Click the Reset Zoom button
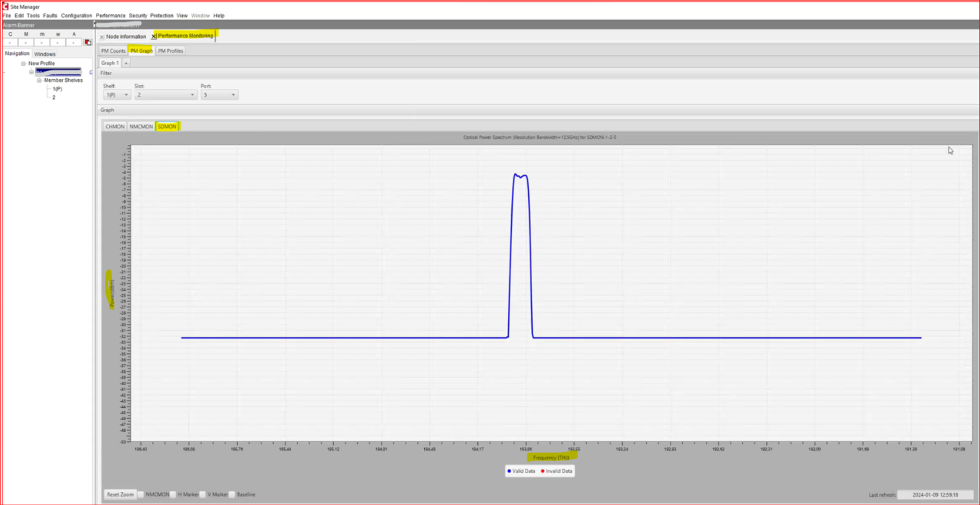Viewport: 980px width, 505px height. click(120, 495)
